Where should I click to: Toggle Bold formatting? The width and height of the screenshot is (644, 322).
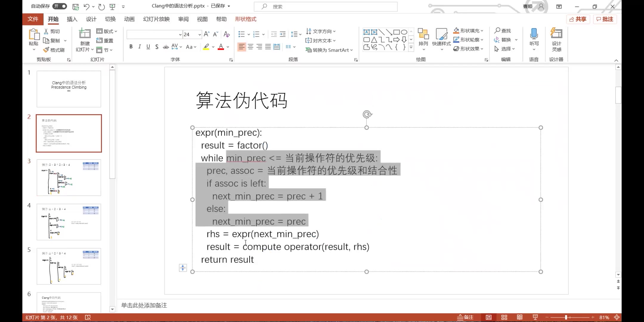131,47
